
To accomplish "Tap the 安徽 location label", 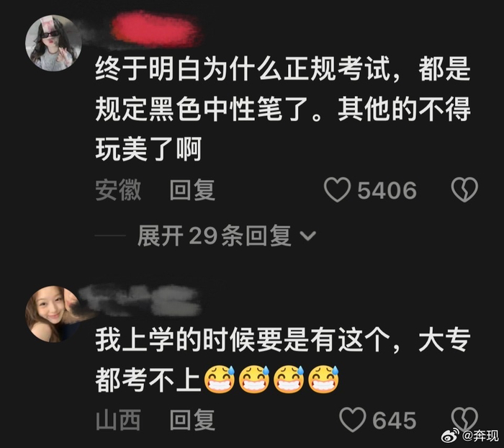I will pyautogui.click(x=118, y=189).
